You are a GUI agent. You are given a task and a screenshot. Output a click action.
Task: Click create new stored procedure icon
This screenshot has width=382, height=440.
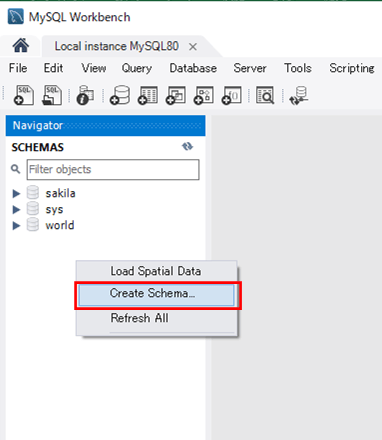(x=204, y=96)
